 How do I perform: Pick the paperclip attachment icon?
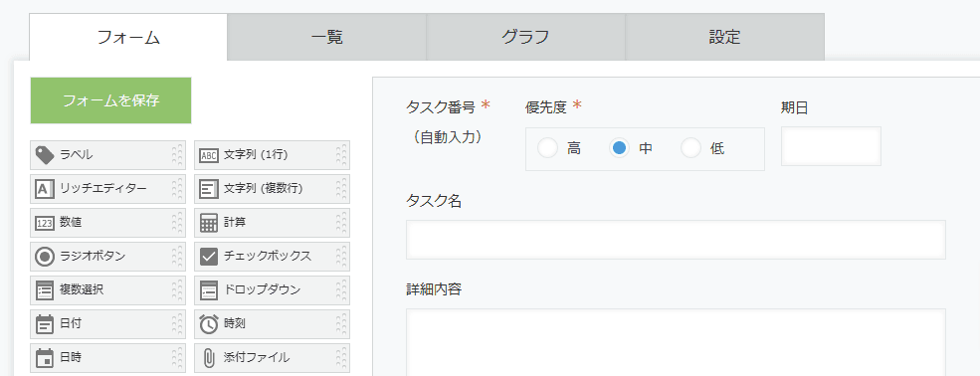pos(209,358)
